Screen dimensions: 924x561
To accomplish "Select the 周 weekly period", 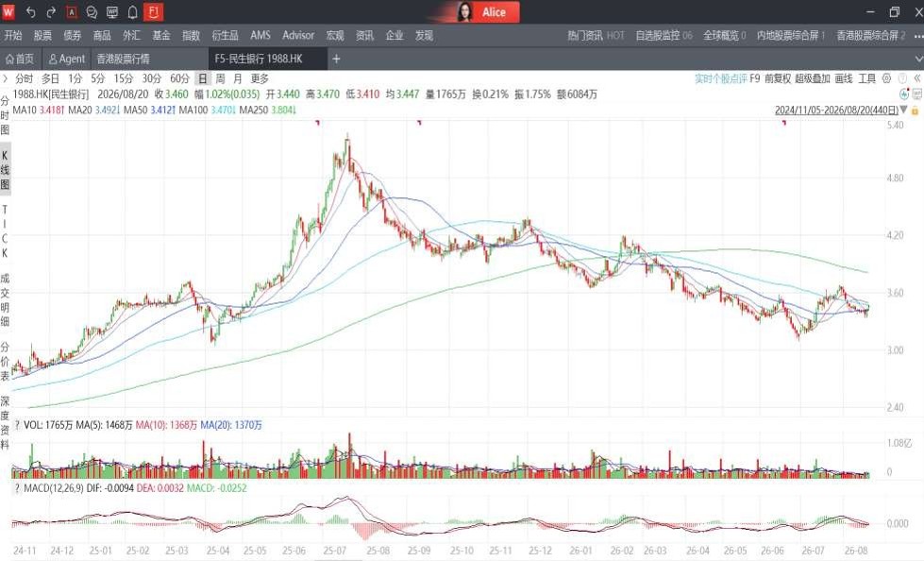I will pos(220,78).
